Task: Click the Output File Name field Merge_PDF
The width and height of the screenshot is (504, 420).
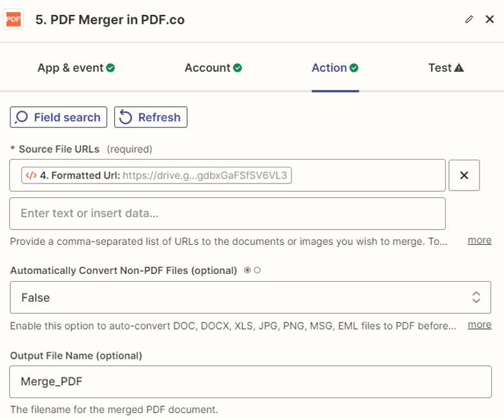Action: pos(251,381)
